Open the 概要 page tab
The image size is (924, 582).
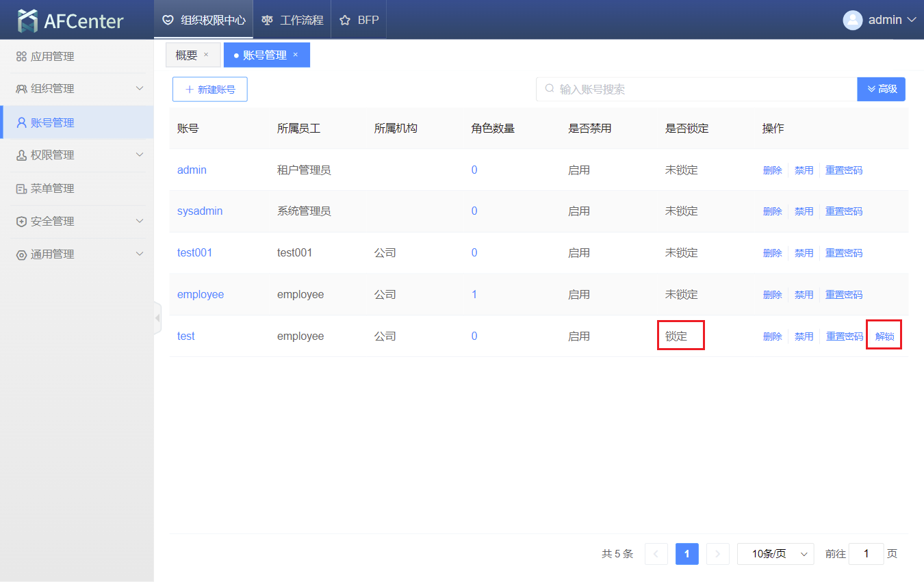point(193,55)
